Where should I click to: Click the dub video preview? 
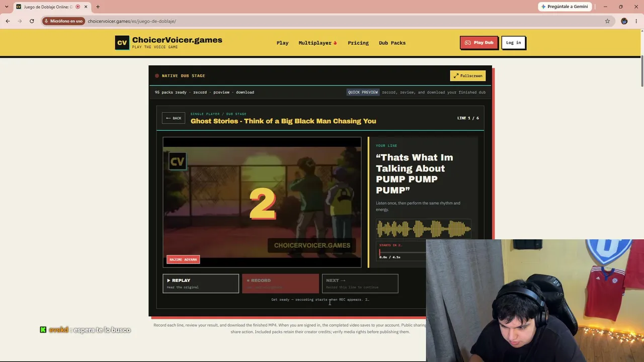[x=262, y=202]
